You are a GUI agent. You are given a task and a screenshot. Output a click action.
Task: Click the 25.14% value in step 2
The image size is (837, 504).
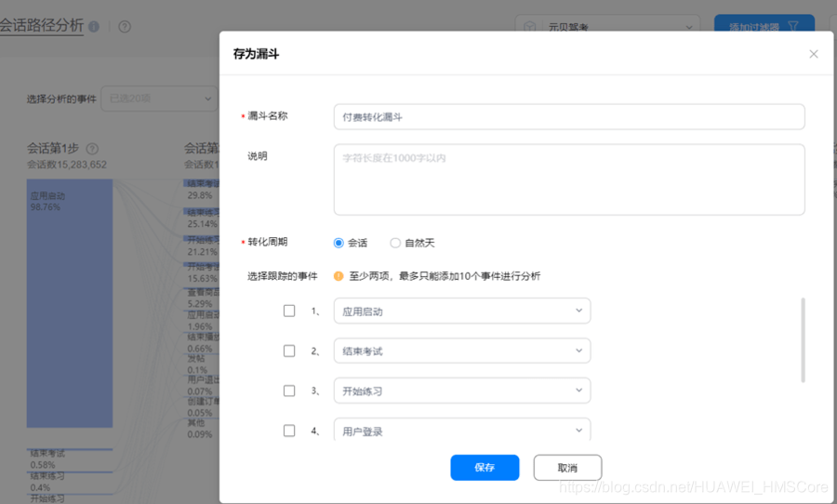203,224
